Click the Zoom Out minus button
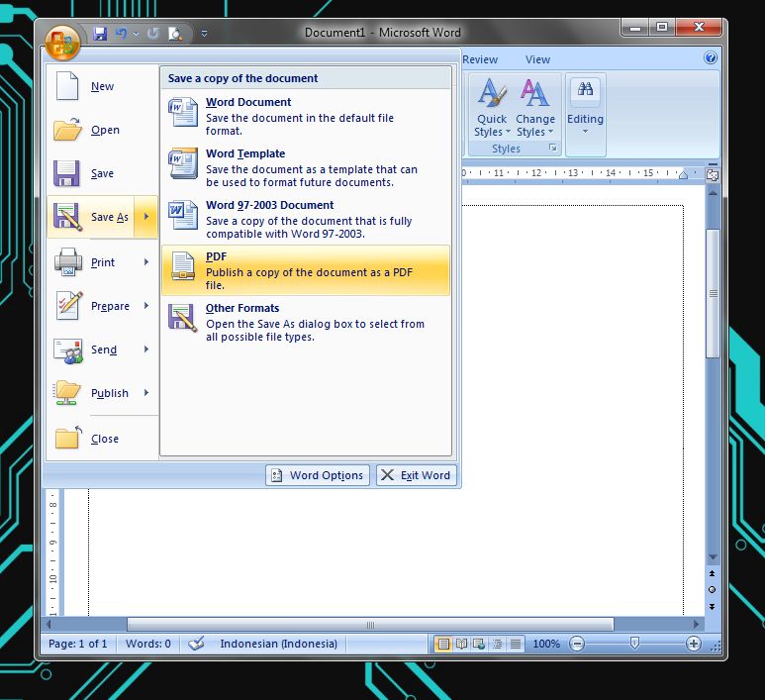This screenshot has height=700, width=765. 577,644
